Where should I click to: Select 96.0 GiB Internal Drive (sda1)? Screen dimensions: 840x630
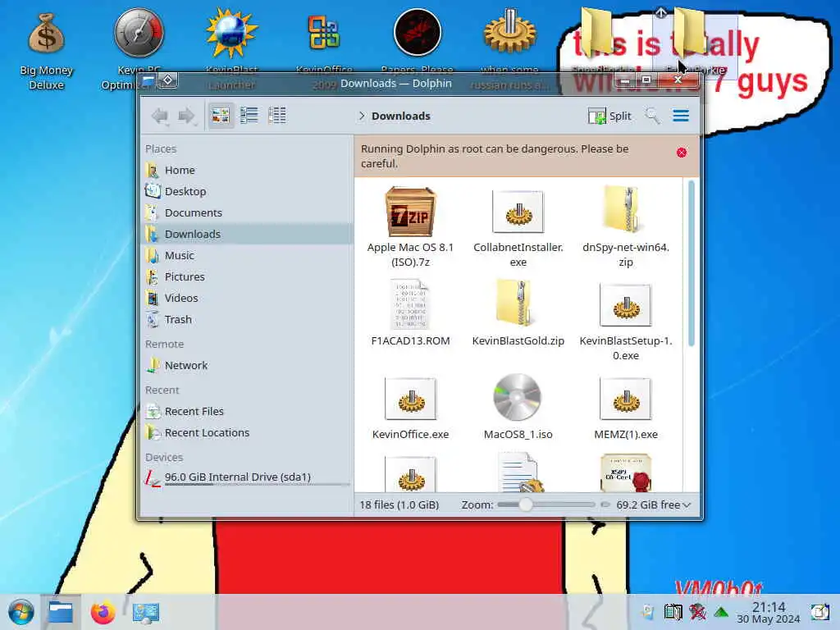click(x=246, y=477)
